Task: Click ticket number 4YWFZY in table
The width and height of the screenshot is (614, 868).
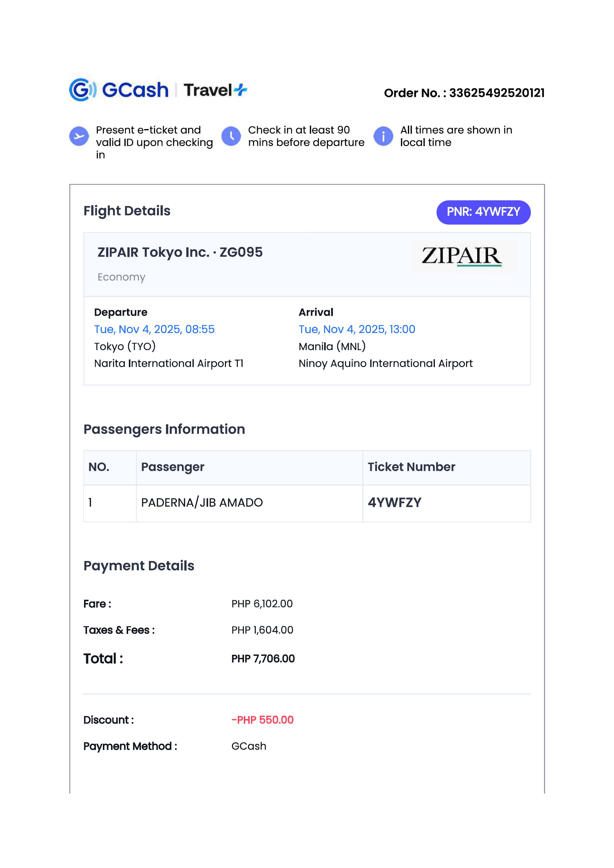Action: (394, 502)
